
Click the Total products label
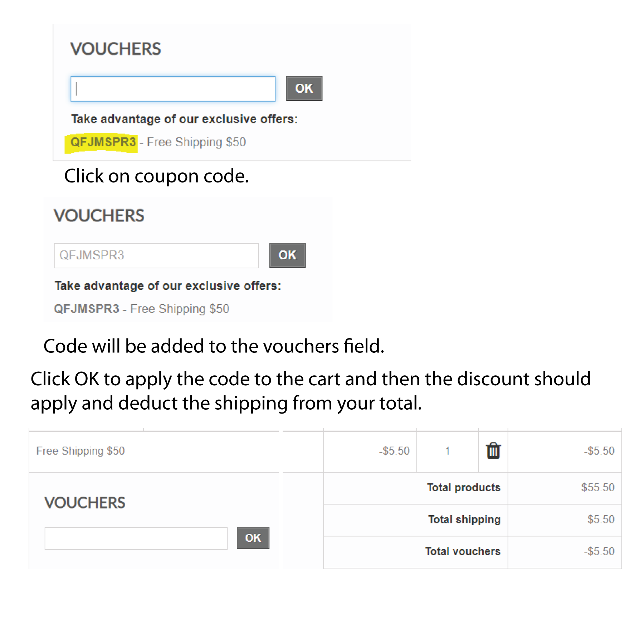pyautogui.click(x=464, y=487)
